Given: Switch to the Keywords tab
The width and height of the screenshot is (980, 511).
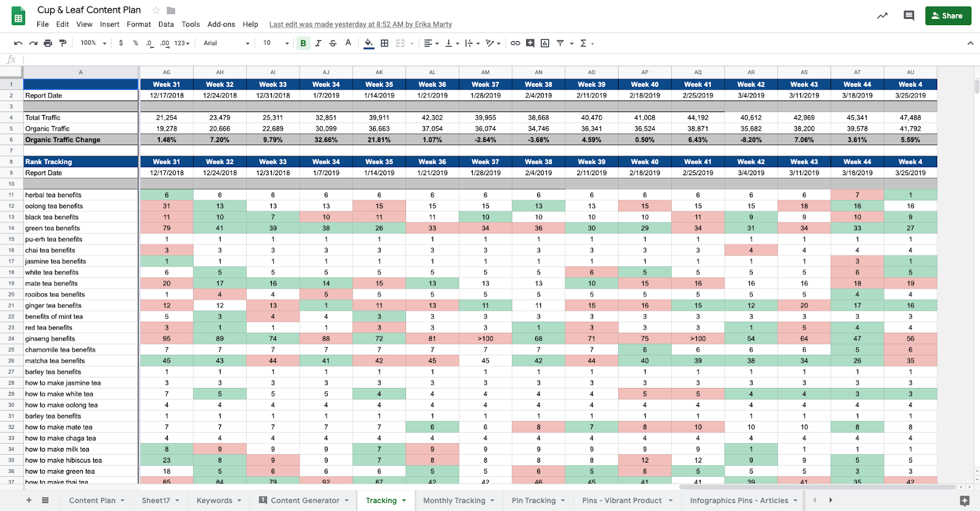Looking at the screenshot, I should click(214, 501).
